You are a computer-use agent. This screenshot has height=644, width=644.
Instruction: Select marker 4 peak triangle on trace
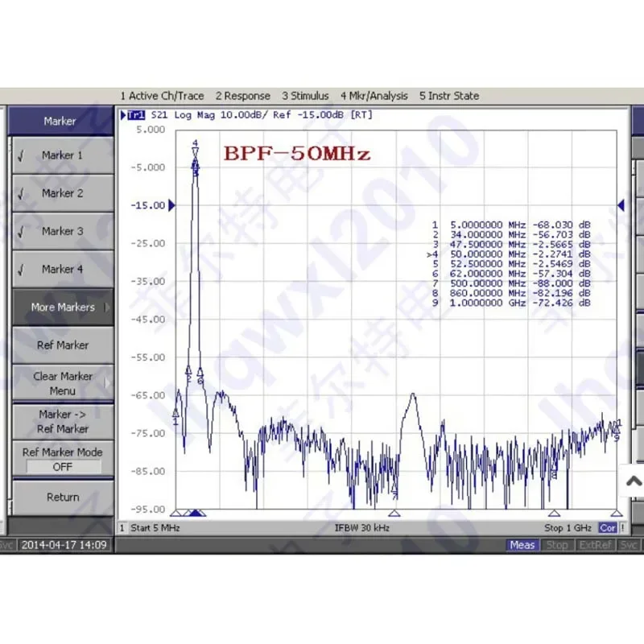(x=196, y=152)
